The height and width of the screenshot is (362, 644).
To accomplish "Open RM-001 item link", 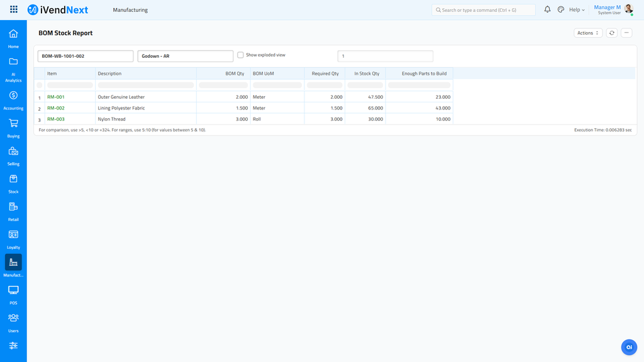I will (56, 97).
